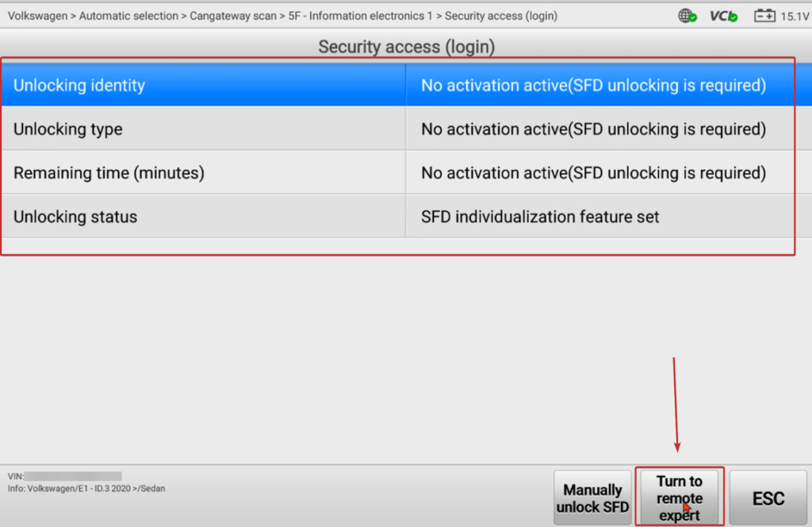Click the blurred VIN field

pyautogui.click(x=72, y=475)
